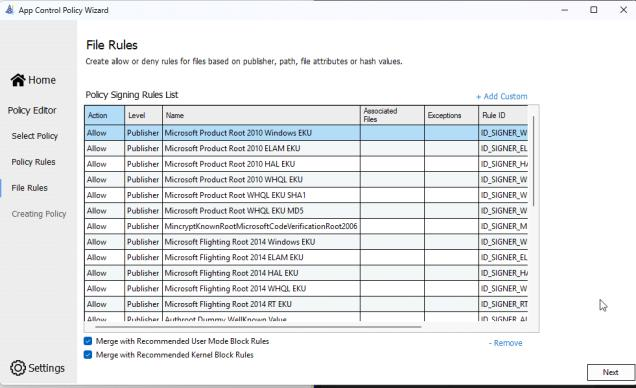The image size is (636, 388).
Task: Select Microsoft Flighting Root 2014 RT EKU row
Action: point(306,304)
